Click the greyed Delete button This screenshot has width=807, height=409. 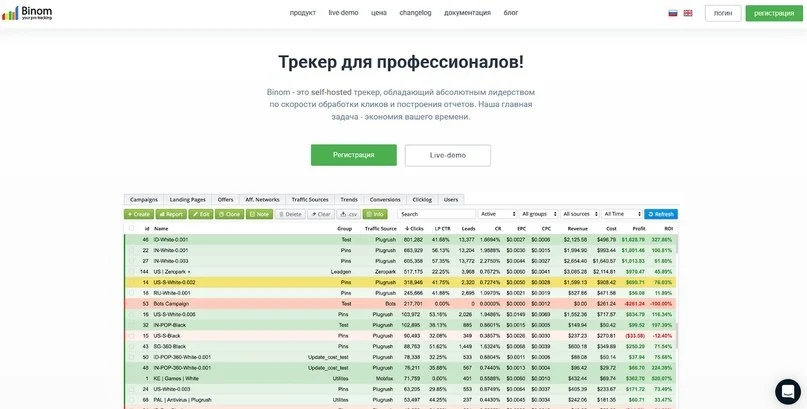[x=290, y=214]
